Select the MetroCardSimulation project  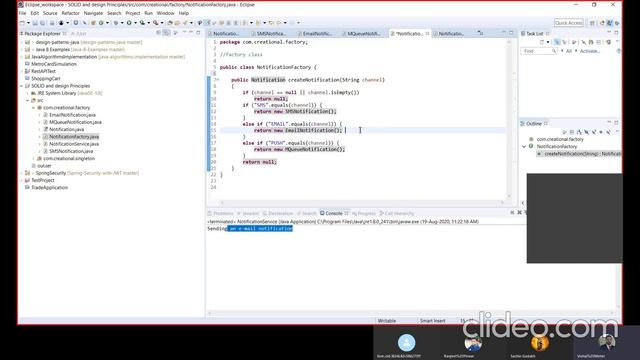tap(53, 64)
